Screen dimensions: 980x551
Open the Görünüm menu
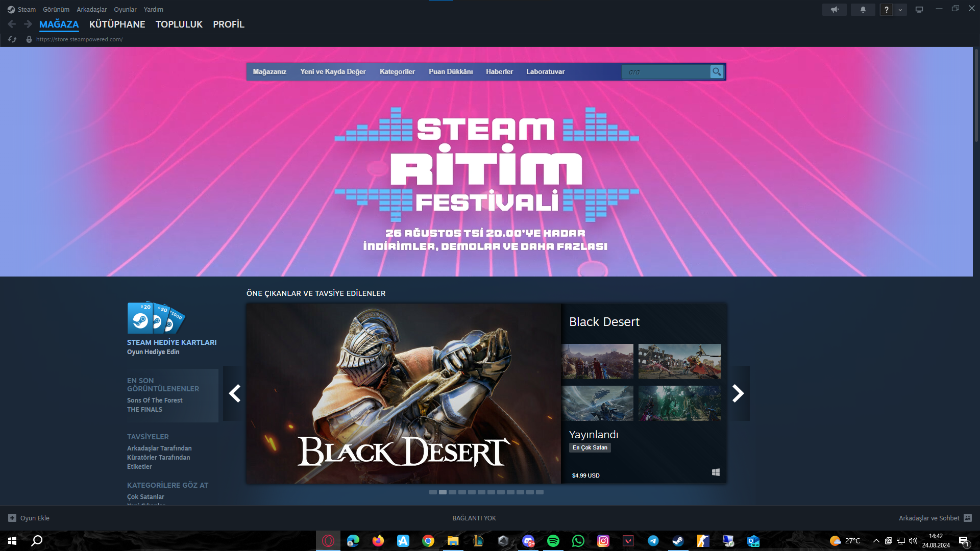tap(56, 9)
